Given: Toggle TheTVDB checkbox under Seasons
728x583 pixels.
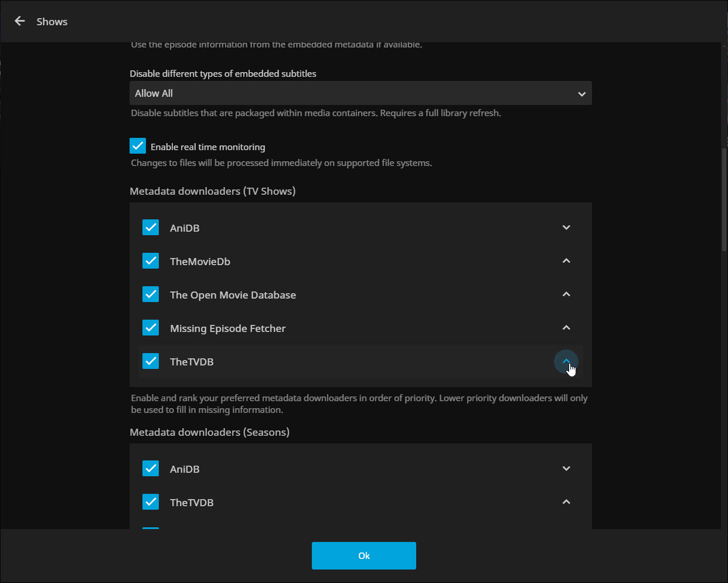Looking at the screenshot, I should pyautogui.click(x=151, y=502).
